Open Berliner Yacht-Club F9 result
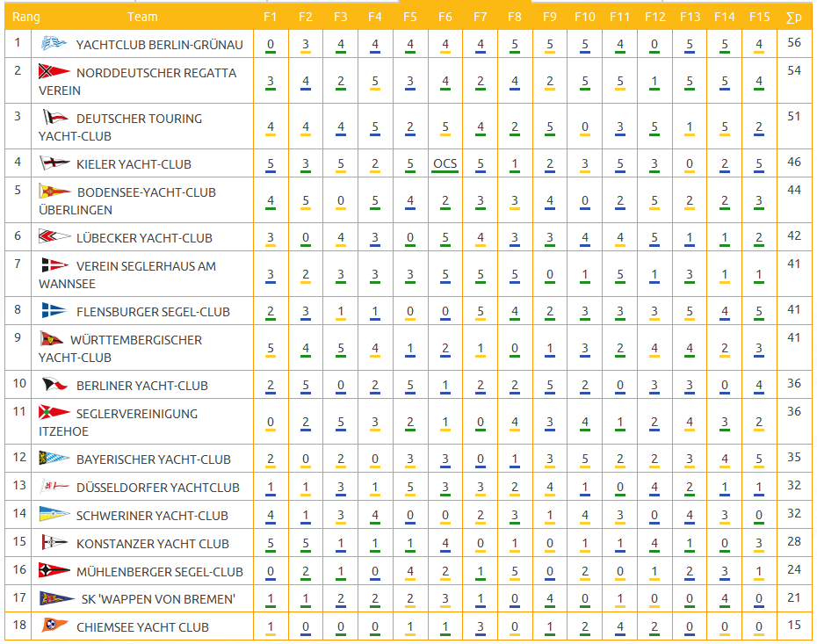 [x=550, y=386]
